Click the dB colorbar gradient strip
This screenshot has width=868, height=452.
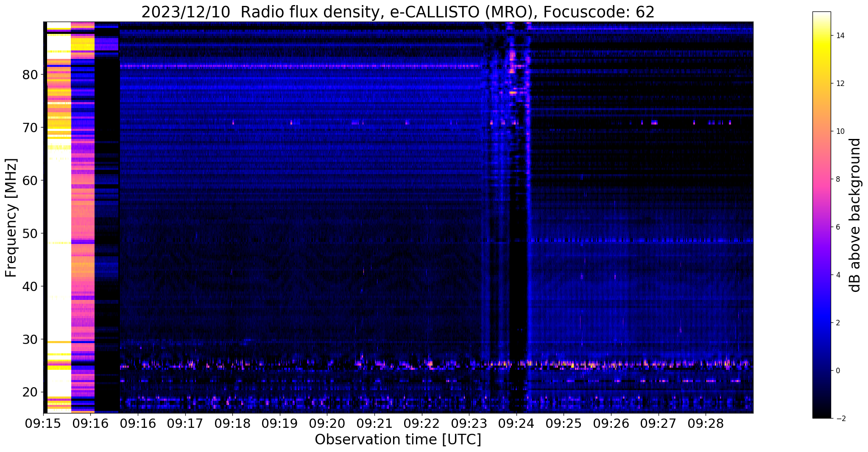pos(821,215)
